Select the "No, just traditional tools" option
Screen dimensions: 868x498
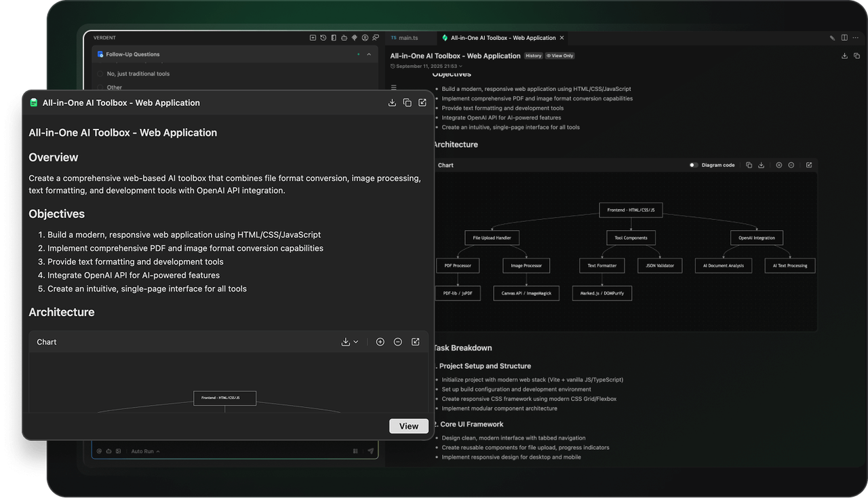pyautogui.click(x=100, y=74)
